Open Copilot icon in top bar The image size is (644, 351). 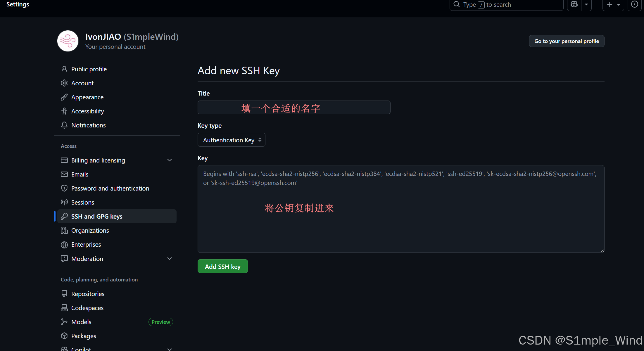pos(574,4)
